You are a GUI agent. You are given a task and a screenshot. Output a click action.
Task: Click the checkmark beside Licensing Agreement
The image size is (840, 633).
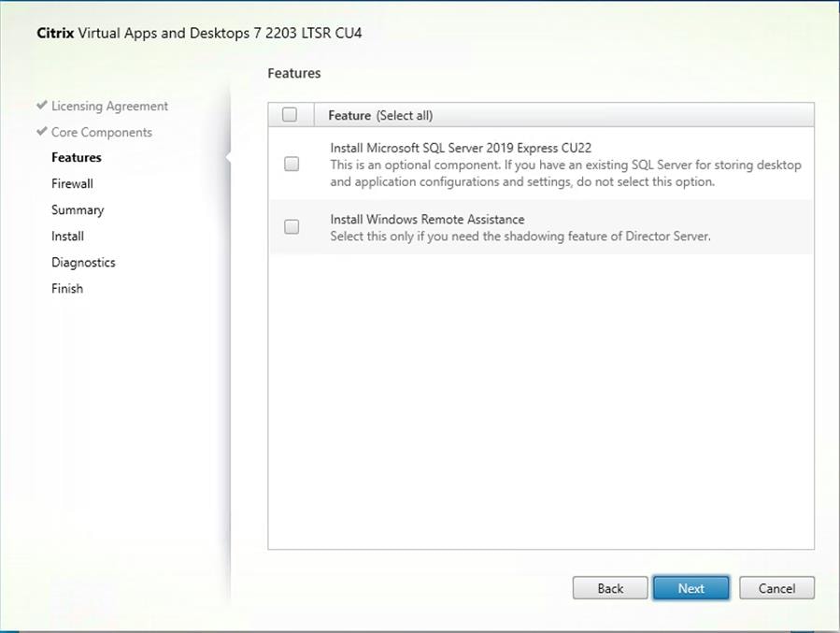pyautogui.click(x=39, y=106)
